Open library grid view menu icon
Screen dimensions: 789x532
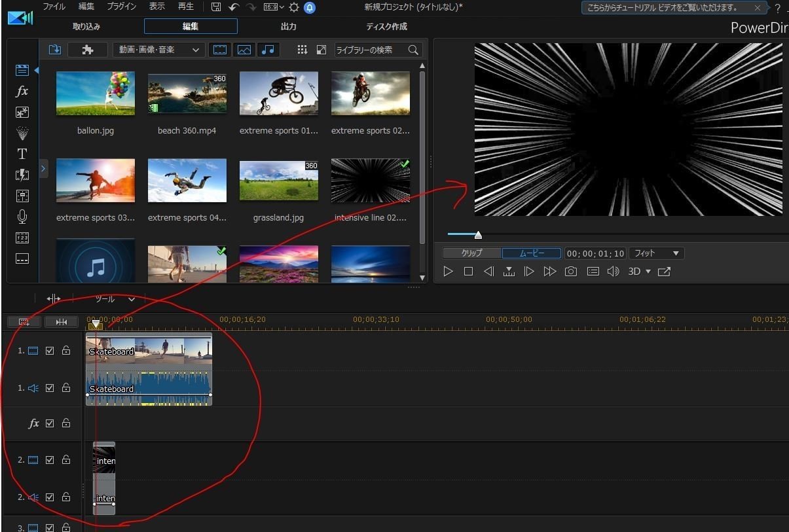302,50
